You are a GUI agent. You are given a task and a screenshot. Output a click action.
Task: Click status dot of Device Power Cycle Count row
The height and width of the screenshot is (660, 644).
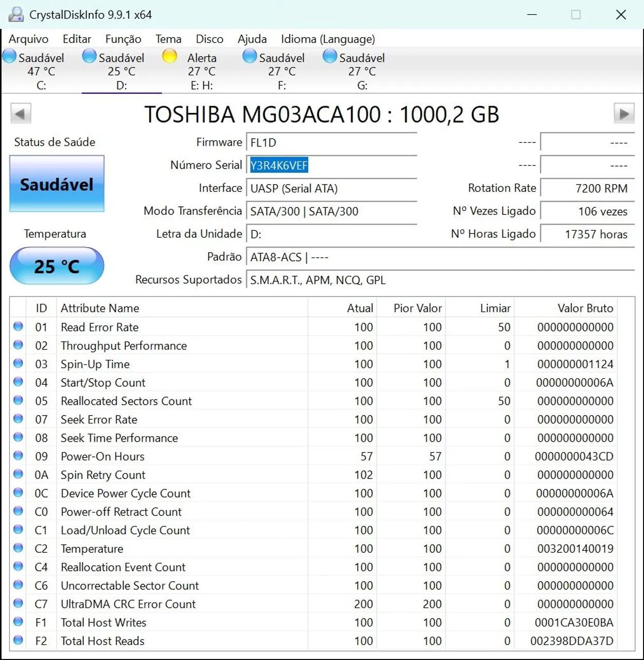pyautogui.click(x=18, y=492)
